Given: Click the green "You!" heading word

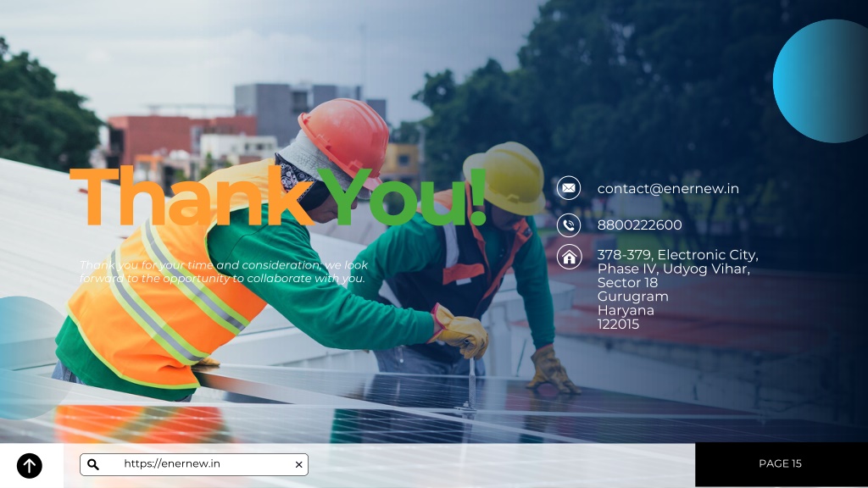Looking at the screenshot, I should (402, 197).
